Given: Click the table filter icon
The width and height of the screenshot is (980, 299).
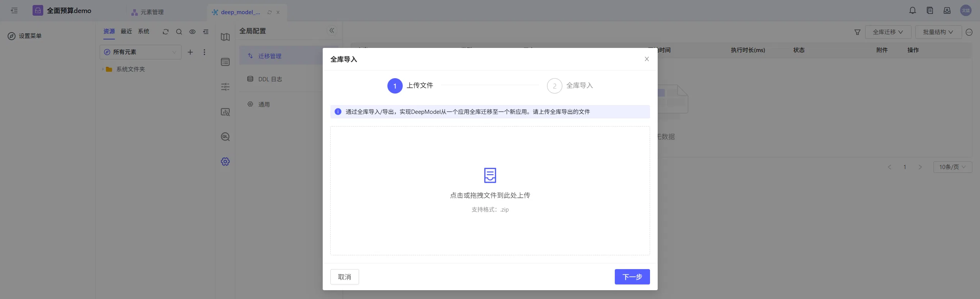Looking at the screenshot, I should pos(857,32).
